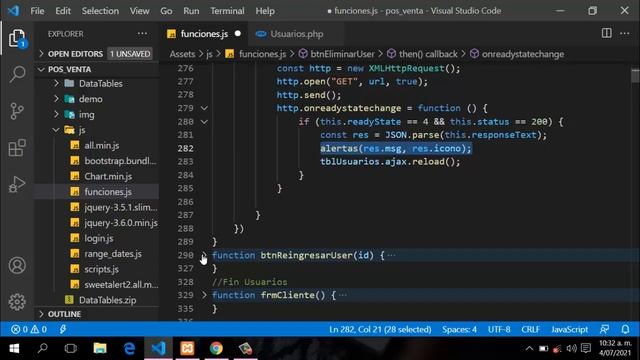The height and width of the screenshot is (360, 640).
Task: Open the File menu
Action: (37, 11)
